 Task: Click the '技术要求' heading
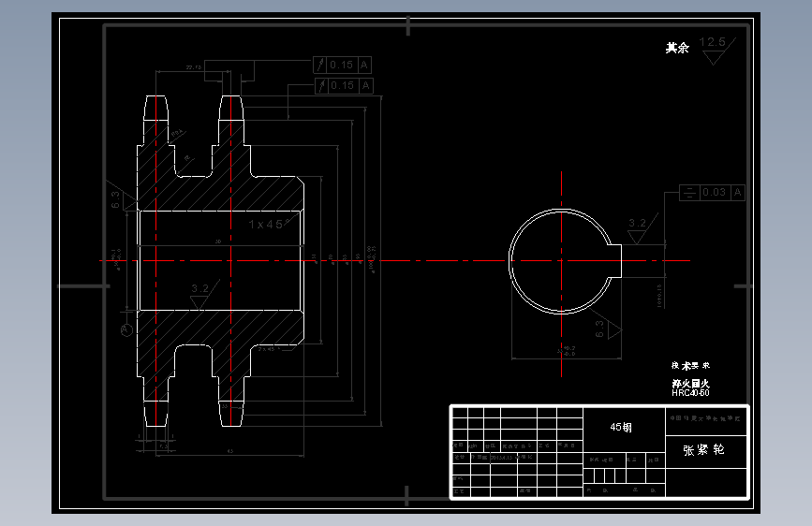[690, 366]
